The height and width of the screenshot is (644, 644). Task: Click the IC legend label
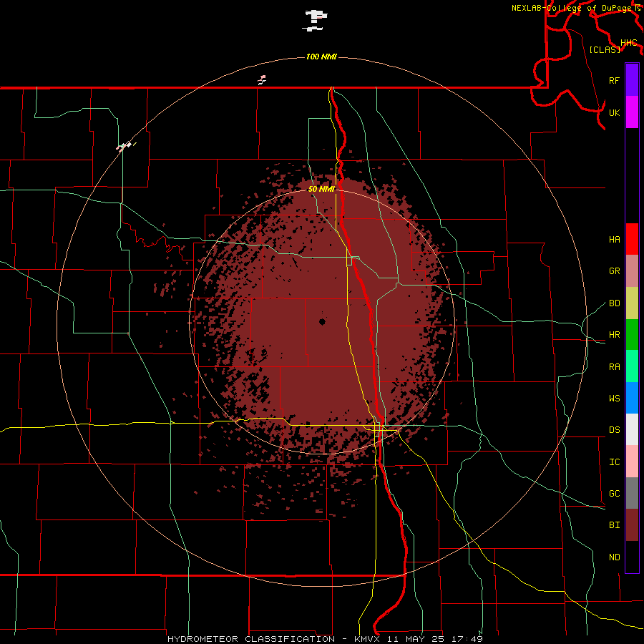614,462
